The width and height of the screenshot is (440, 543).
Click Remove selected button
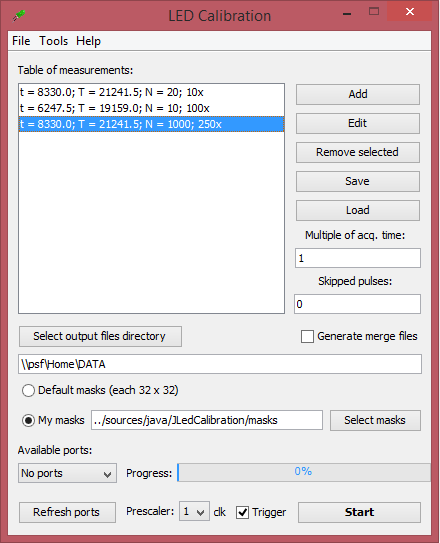pos(358,152)
